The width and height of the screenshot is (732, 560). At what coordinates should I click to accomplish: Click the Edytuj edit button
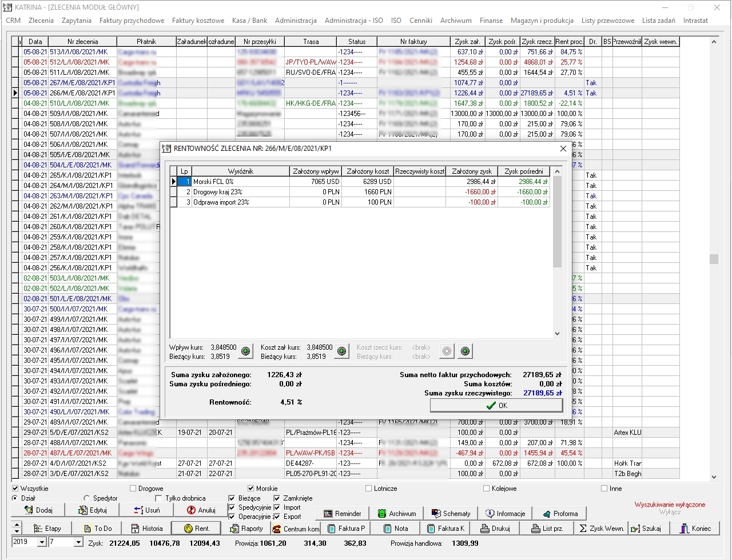pyautogui.click(x=93, y=510)
